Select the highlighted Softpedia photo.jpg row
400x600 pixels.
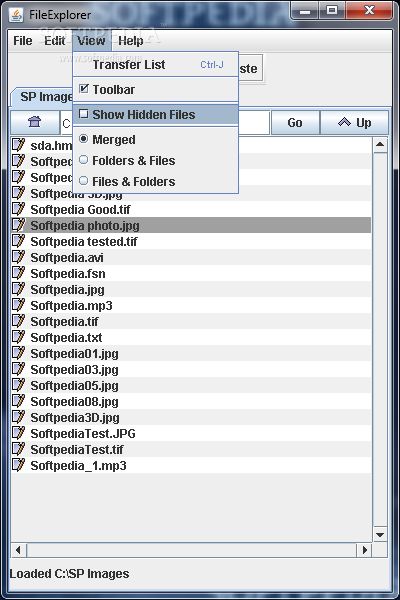191,225
